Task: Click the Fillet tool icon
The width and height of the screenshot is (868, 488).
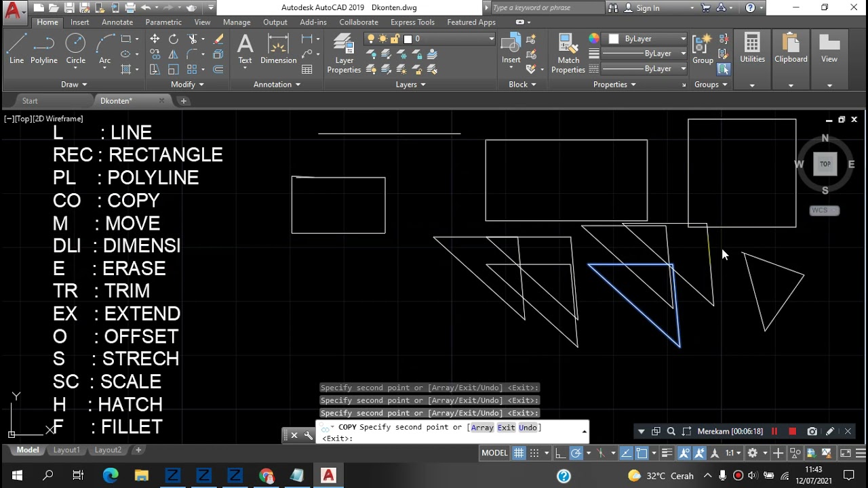Action: pyautogui.click(x=193, y=54)
